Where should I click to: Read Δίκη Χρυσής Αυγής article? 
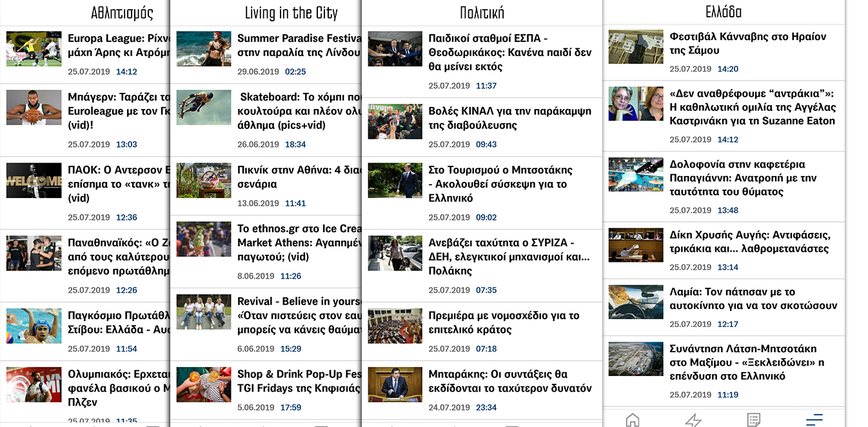[749, 242]
